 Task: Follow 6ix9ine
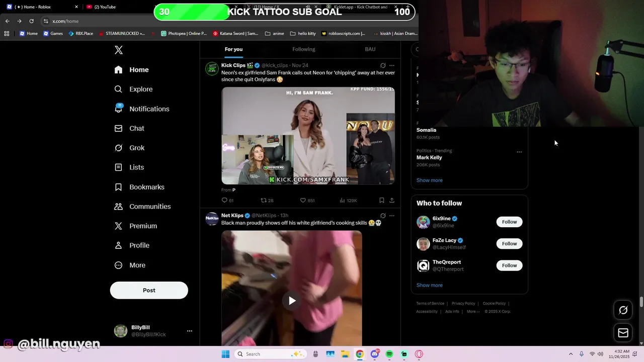[509, 222]
